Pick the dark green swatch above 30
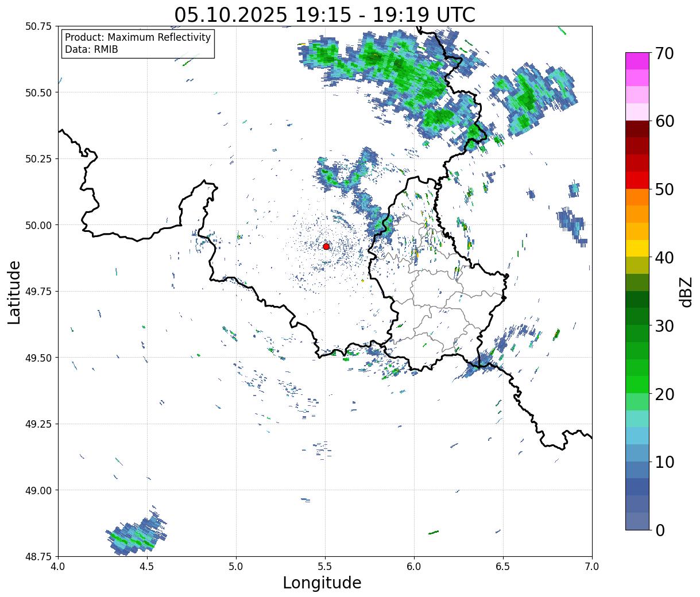This screenshot has width=700, height=597. 637,316
